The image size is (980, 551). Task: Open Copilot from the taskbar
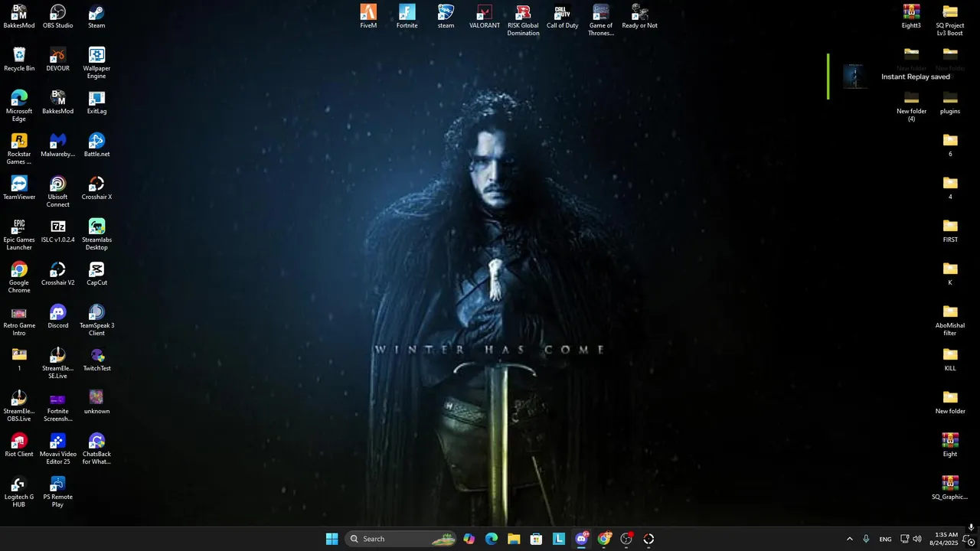coord(469,539)
